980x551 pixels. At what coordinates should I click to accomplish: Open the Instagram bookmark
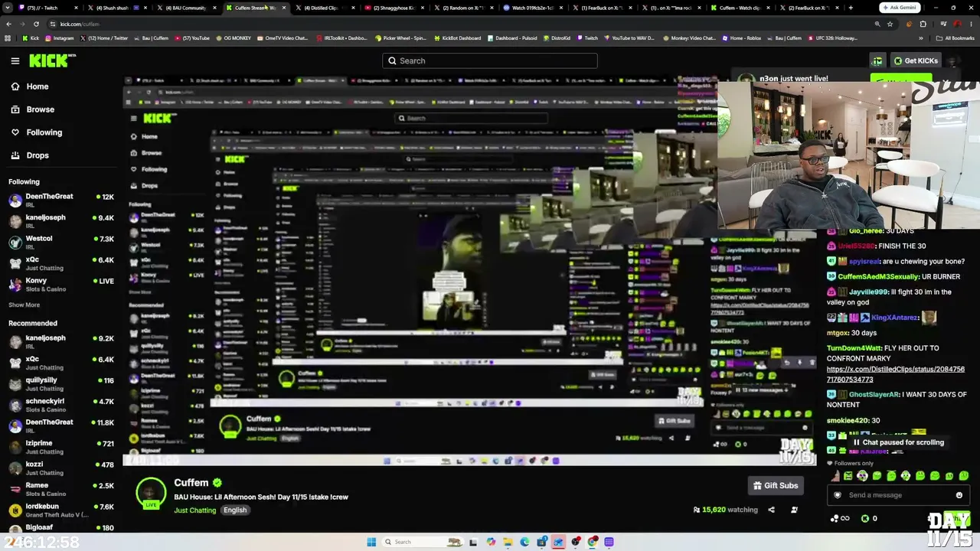pos(59,37)
